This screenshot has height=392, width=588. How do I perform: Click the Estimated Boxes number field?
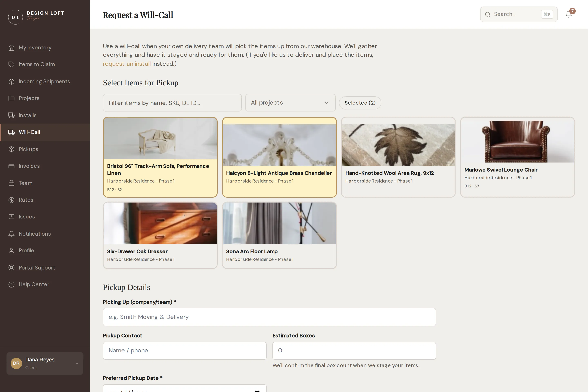coord(354,351)
